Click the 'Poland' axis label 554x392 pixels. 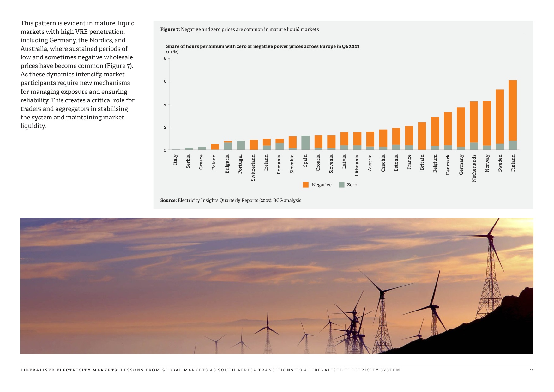coord(214,162)
